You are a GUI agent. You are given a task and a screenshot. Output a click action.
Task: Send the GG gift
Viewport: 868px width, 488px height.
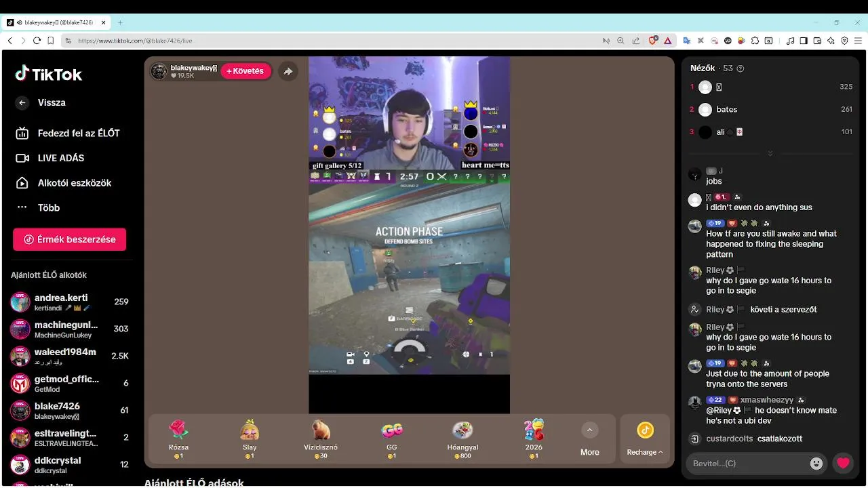392,439
